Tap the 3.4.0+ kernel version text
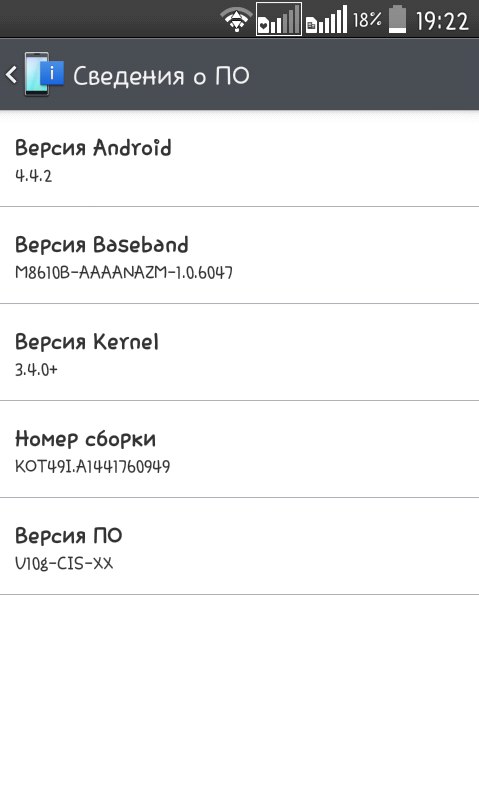 36,369
